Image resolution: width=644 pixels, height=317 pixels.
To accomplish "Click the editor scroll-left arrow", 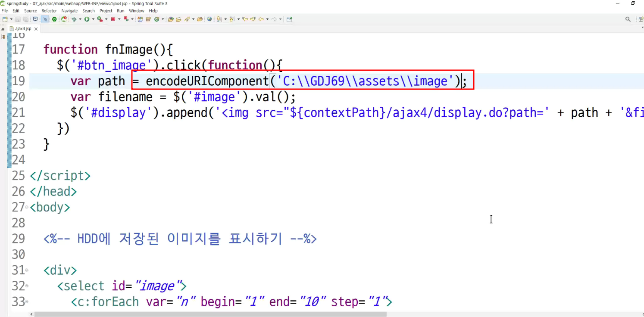I will click(x=31, y=314).
